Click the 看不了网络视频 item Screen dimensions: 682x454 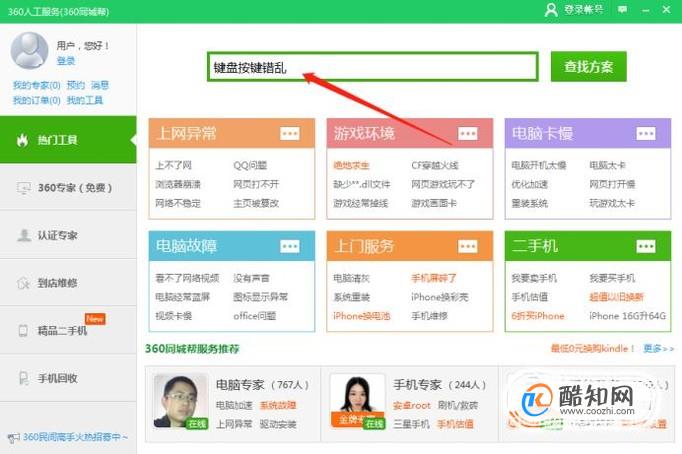click(x=187, y=278)
